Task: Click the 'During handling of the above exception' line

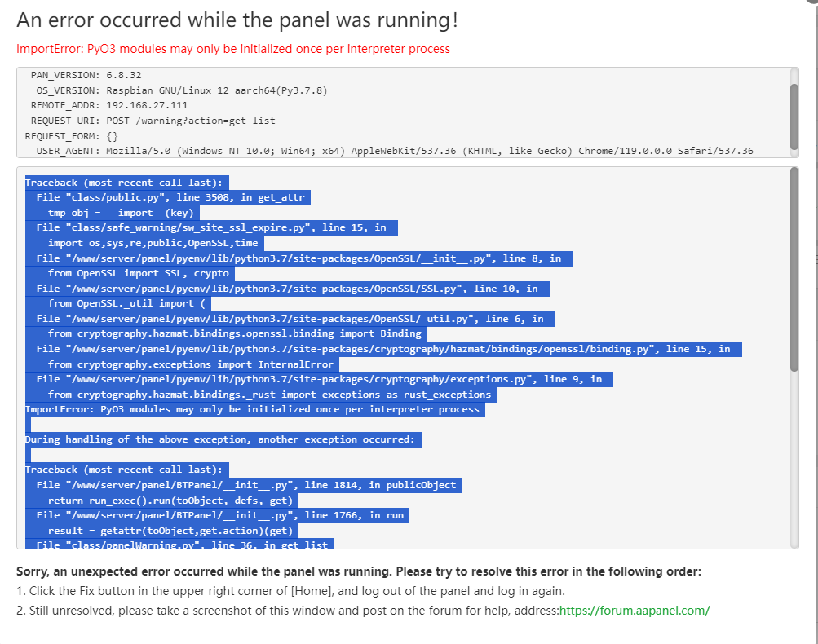Action: (223, 439)
